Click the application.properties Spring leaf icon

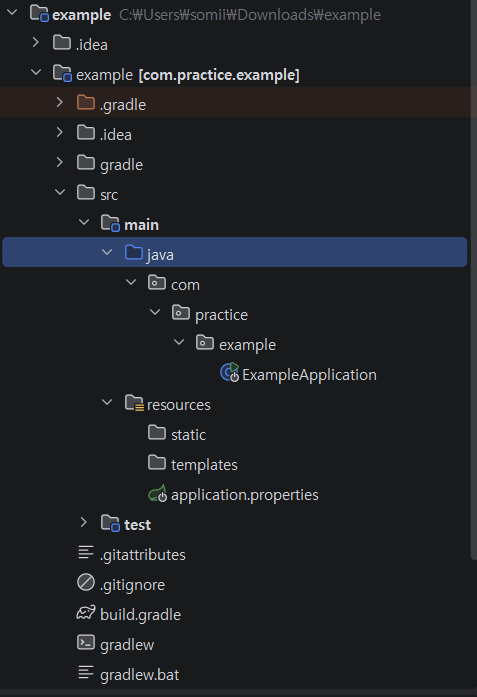click(x=158, y=493)
